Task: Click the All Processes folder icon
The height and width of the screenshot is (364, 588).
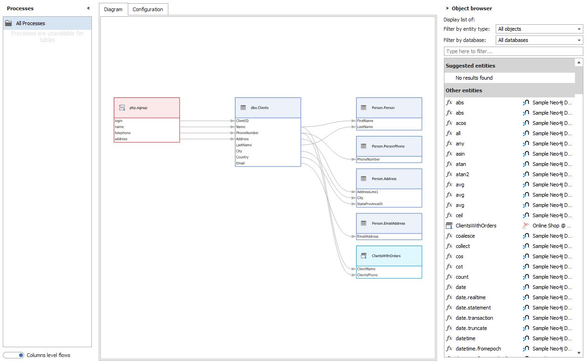Action: [x=9, y=23]
